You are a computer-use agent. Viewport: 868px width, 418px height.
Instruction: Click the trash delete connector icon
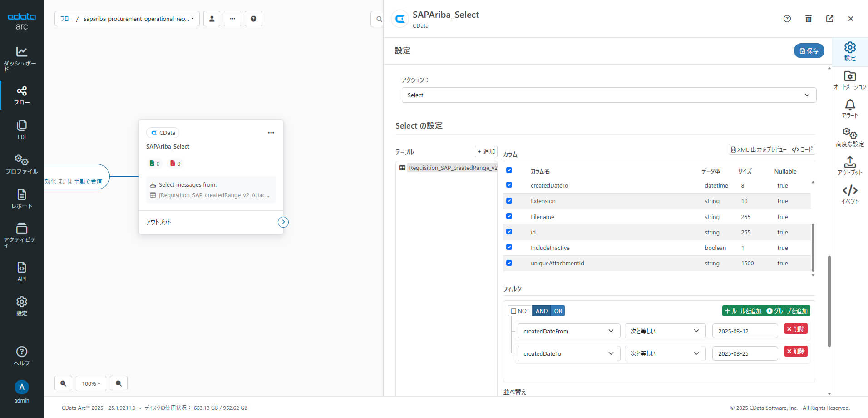tap(809, 19)
